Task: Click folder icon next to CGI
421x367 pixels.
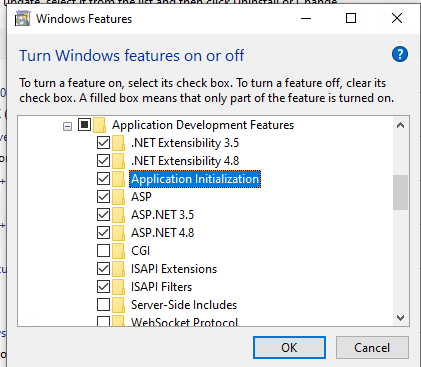Action: pos(118,251)
